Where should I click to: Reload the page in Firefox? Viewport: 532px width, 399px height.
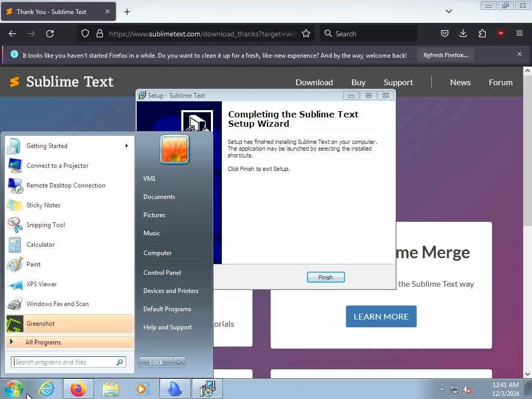(50, 34)
